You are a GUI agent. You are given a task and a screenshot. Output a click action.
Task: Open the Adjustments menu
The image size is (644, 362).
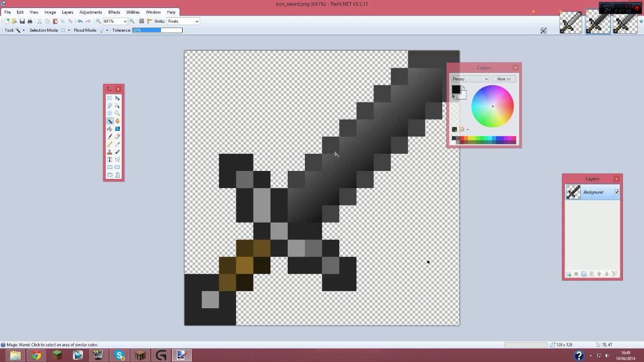pyautogui.click(x=91, y=12)
